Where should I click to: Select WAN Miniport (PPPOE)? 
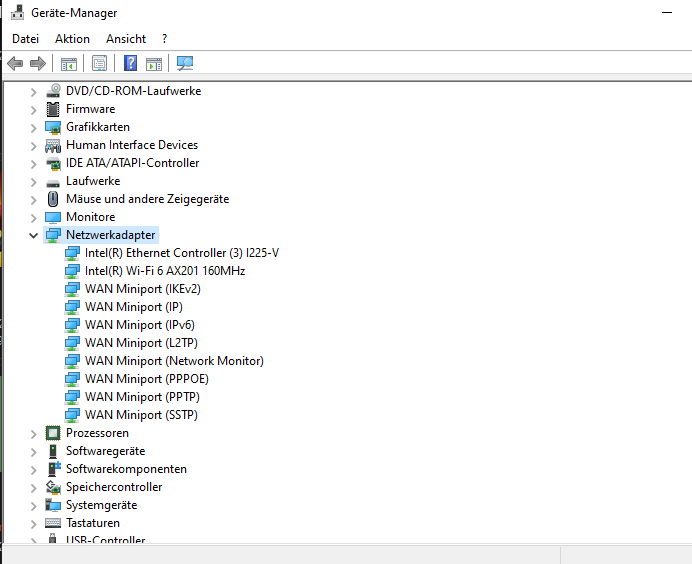147,379
